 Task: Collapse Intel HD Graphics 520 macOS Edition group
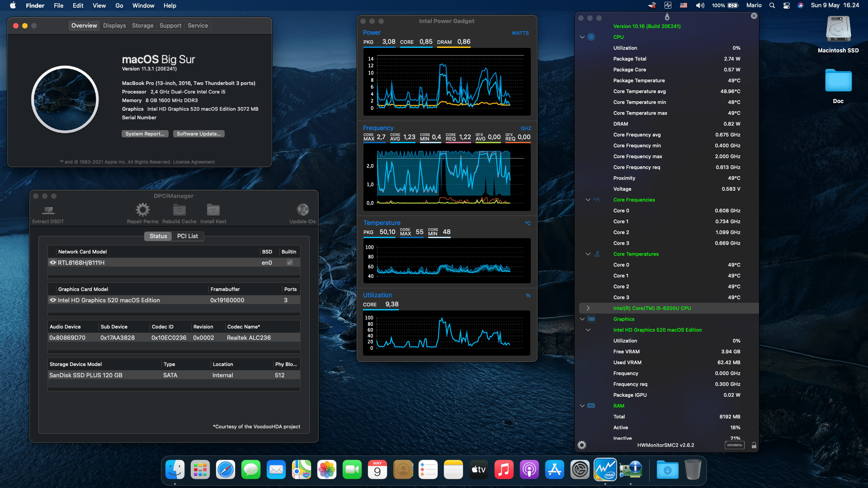click(588, 330)
